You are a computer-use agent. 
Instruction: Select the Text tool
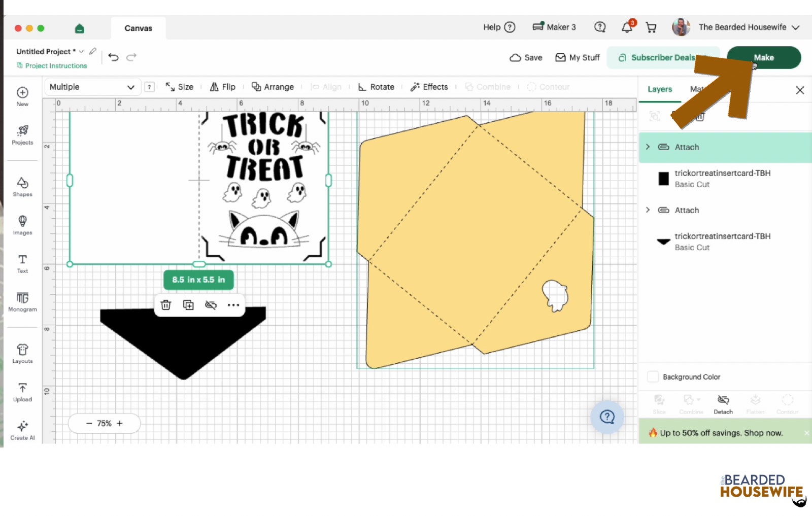[x=22, y=264]
